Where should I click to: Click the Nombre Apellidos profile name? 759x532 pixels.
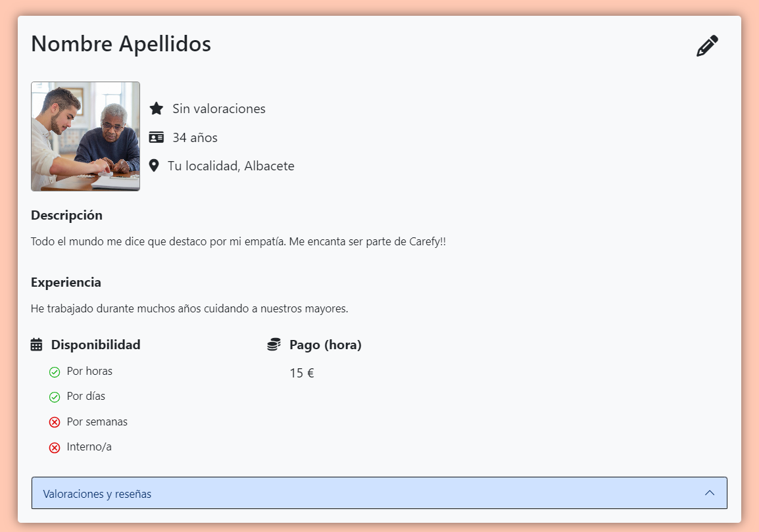tap(121, 43)
